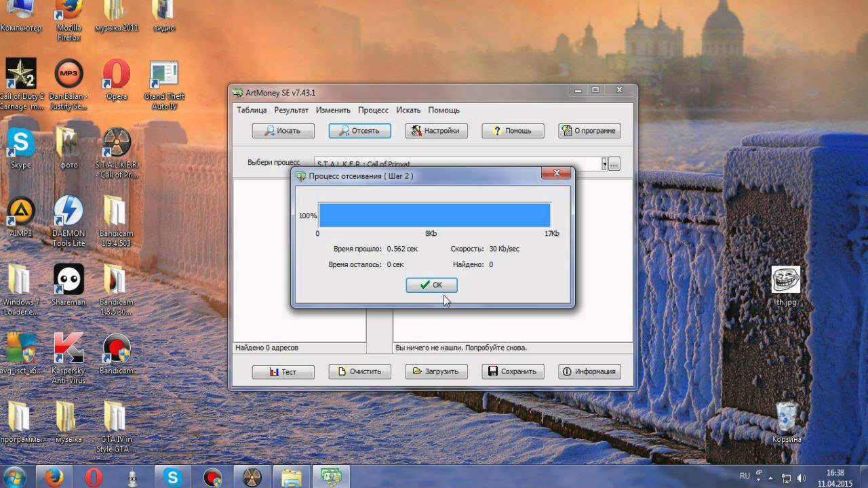Click the Отсеять button

pos(360,131)
